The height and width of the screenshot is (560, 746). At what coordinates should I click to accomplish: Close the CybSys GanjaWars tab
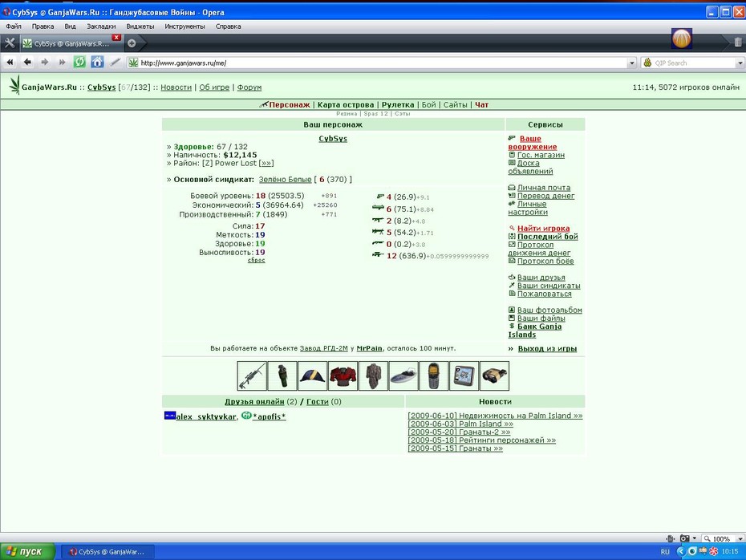coord(116,37)
